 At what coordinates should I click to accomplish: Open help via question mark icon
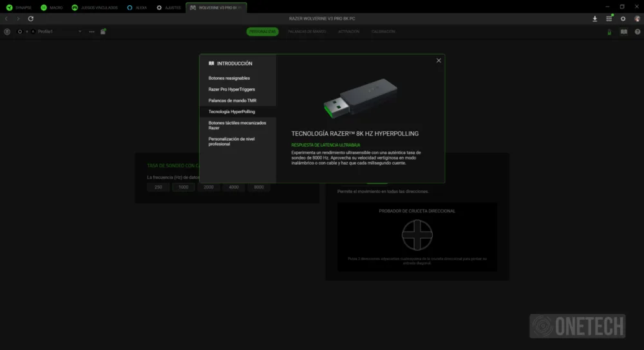(638, 32)
